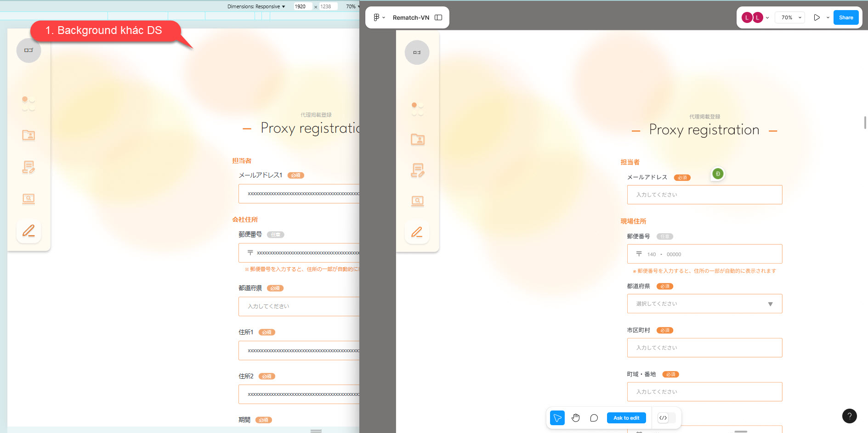The width and height of the screenshot is (868, 433).
Task: Activate the Comment tool
Action: (594, 418)
